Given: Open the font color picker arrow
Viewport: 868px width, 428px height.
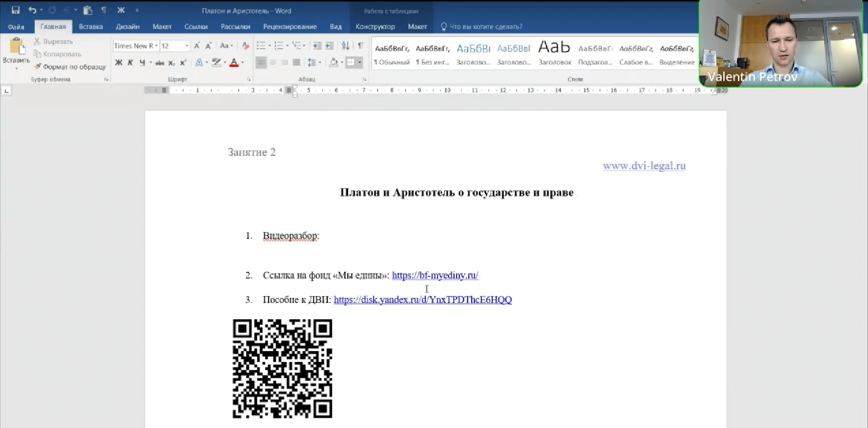Looking at the screenshot, I should coord(241,62).
